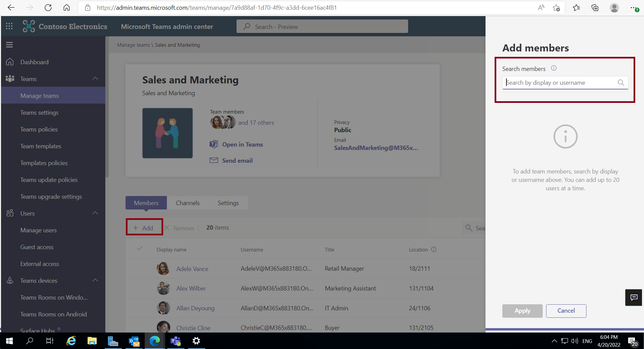Viewport: 644px width, 349px height.
Task: Click the Teams group icon in sidebar
Action: (x=10, y=79)
